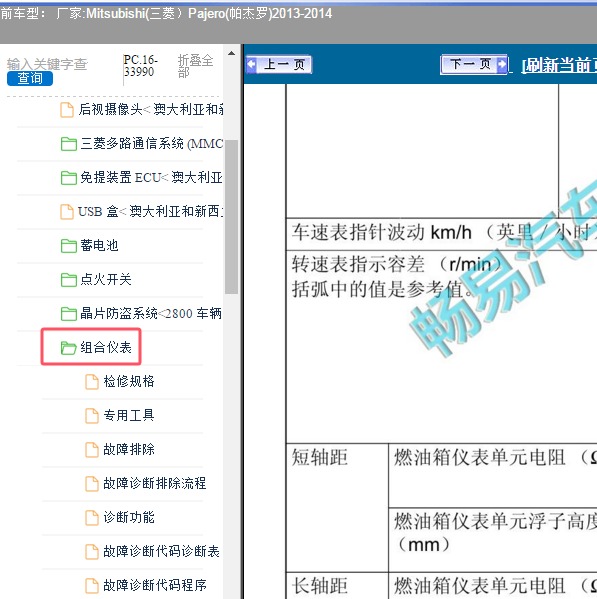
Task: Click the 长轴距 table cell
Action: tap(337, 586)
